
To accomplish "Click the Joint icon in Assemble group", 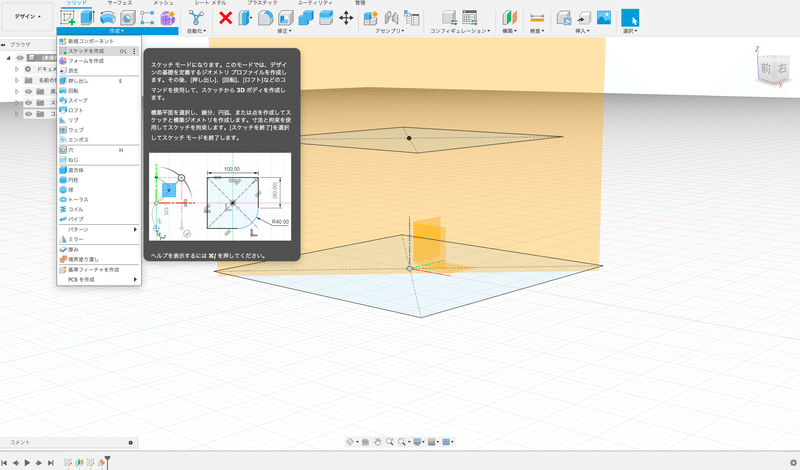I will click(391, 18).
